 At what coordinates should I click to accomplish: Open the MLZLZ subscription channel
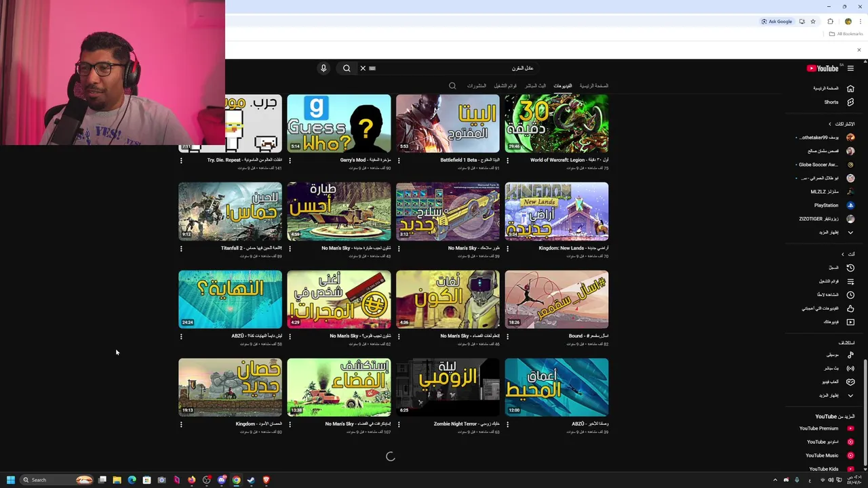(832, 192)
